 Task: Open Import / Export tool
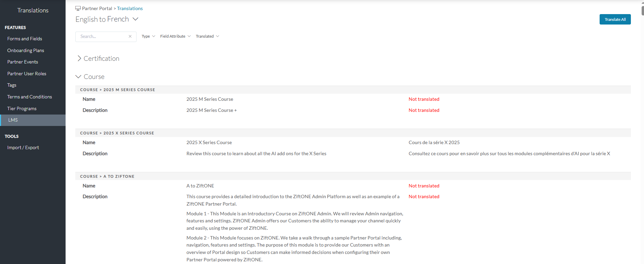(x=23, y=147)
